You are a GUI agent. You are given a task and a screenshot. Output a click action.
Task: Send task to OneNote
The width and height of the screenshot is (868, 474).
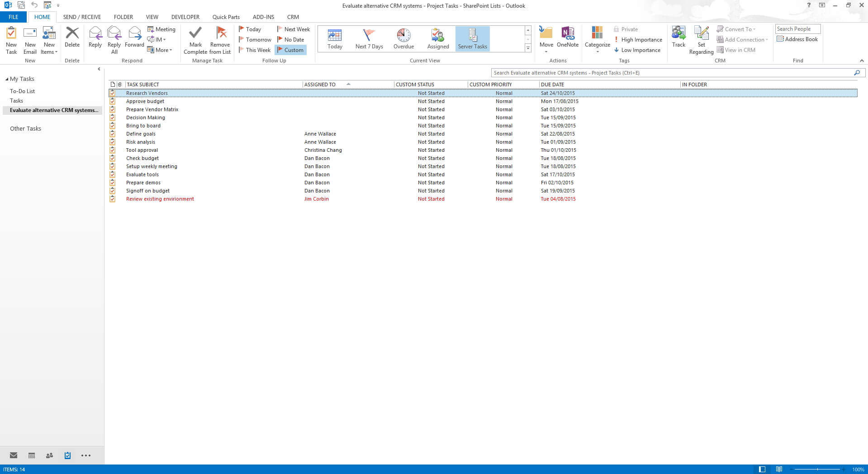coord(568,37)
